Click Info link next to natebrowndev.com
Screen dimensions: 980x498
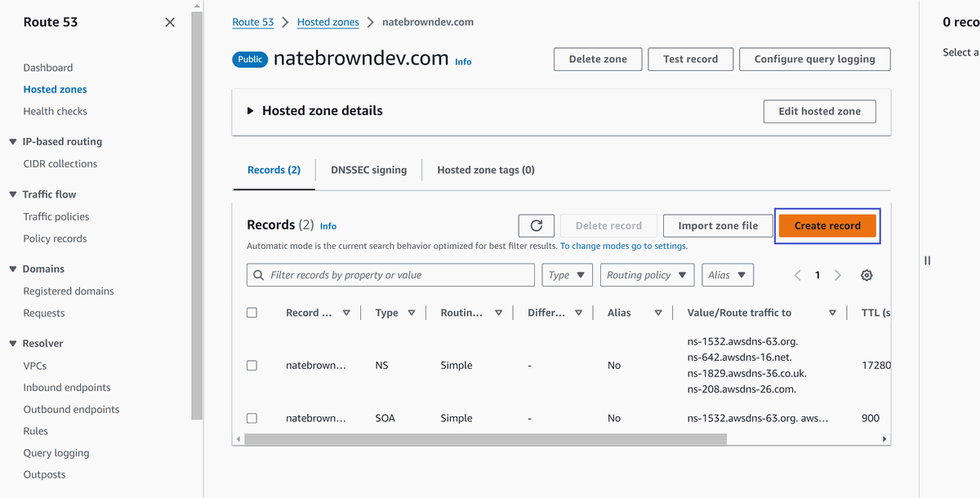(x=463, y=62)
